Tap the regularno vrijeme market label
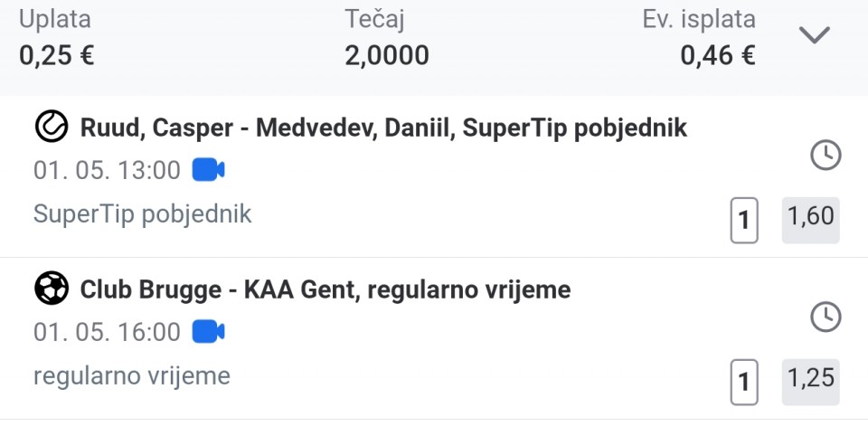This screenshot has width=868, height=436. tap(132, 376)
